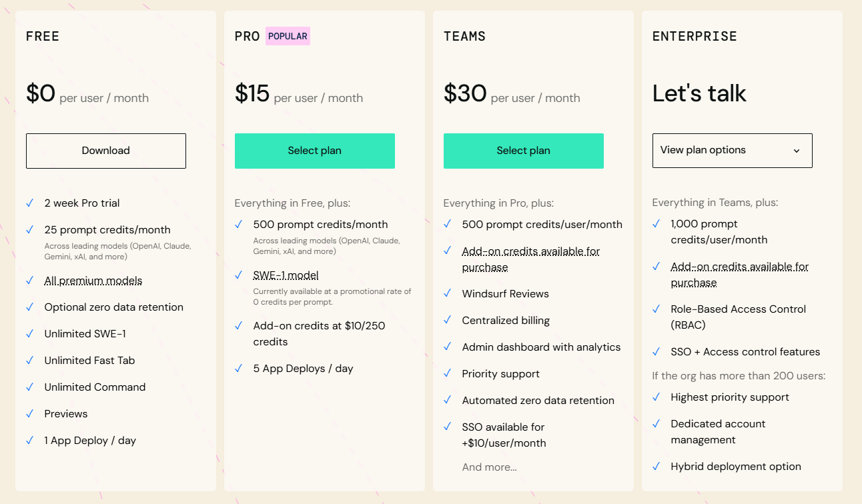Click checkmark next to Priority support
The width and height of the screenshot is (862, 504).
[x=447, y=373]
